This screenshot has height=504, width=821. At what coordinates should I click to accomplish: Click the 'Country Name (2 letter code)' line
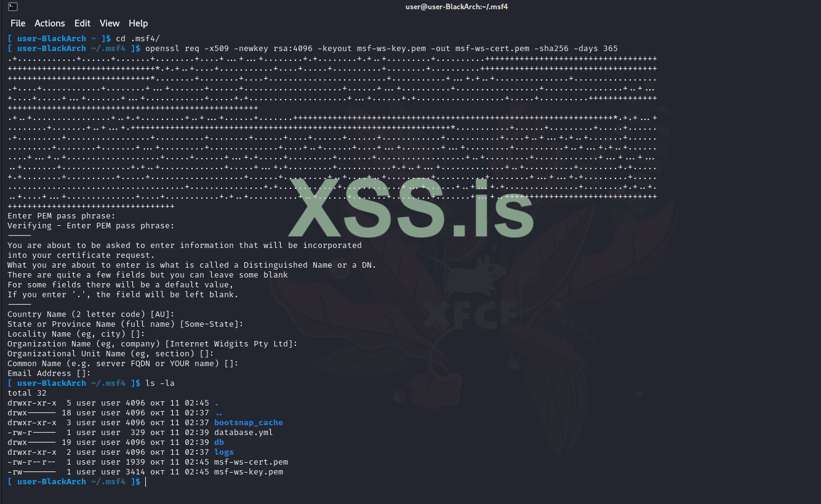[91, 314]
